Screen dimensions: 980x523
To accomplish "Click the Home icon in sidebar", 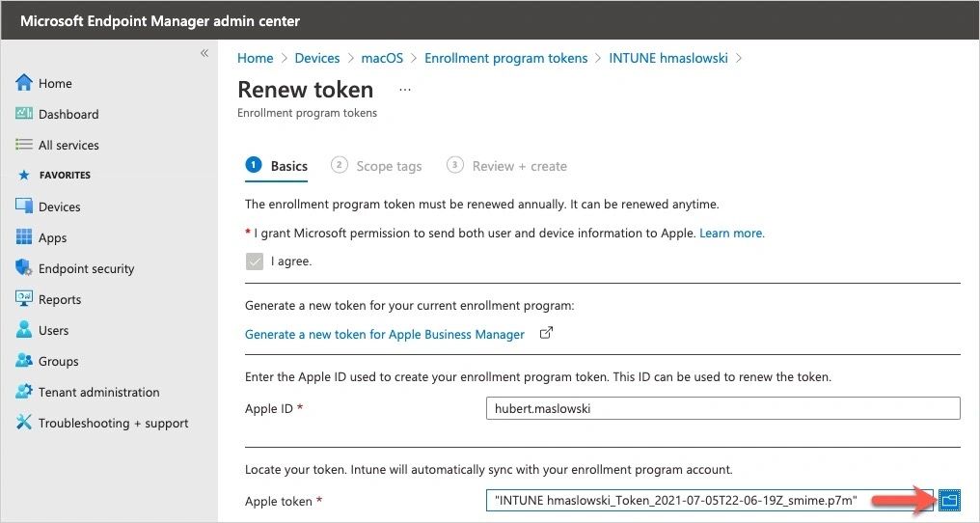I will 24,83.
